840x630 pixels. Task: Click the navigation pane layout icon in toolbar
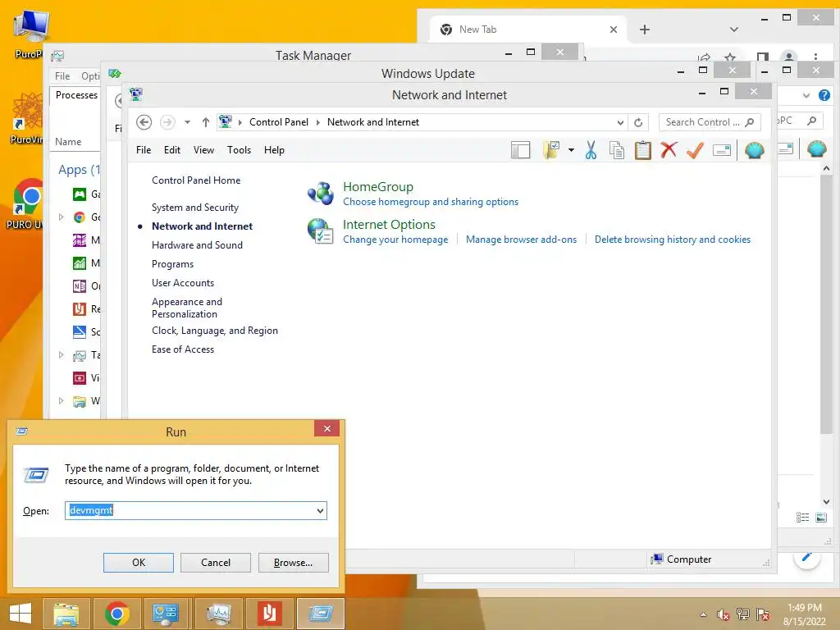[x=520, y=151]
